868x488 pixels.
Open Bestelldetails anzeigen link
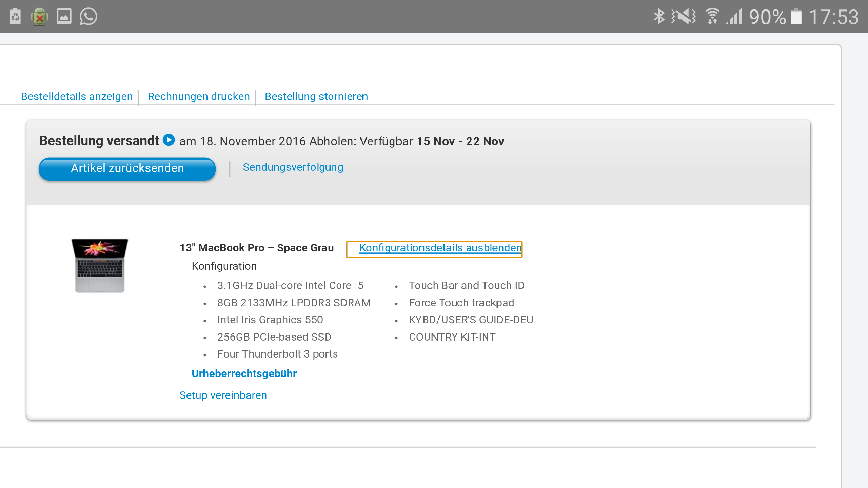pyautogui.click(x=77, y=97)
